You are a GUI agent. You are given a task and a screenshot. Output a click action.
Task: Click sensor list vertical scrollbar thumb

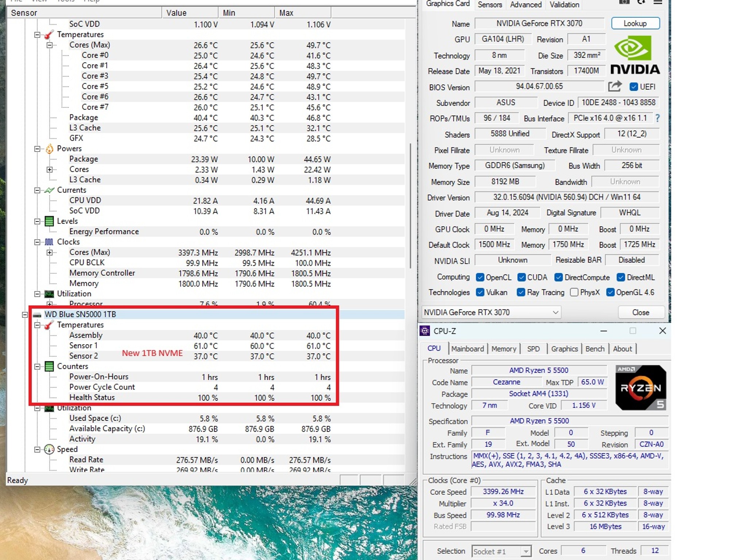coord(411,206)
